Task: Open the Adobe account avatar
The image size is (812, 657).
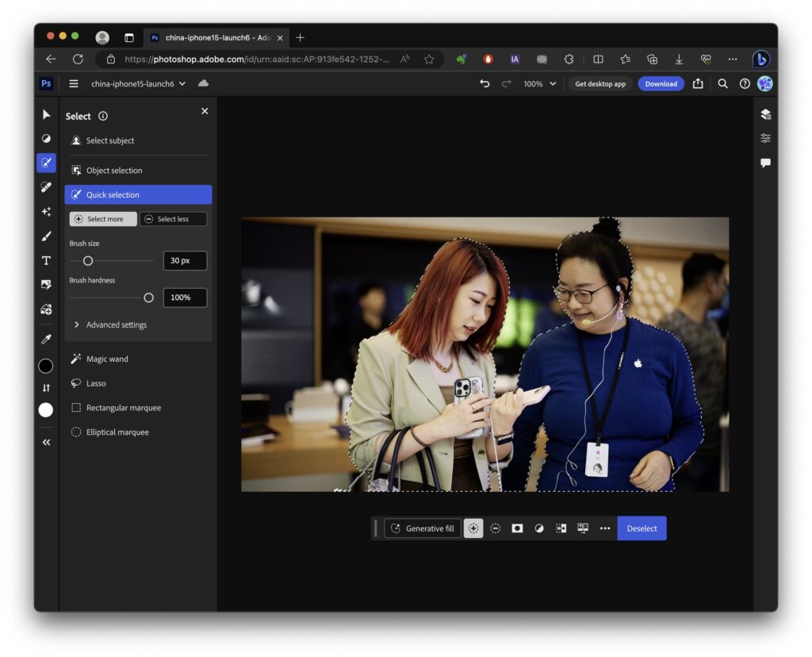Action: tap(765, 83)
